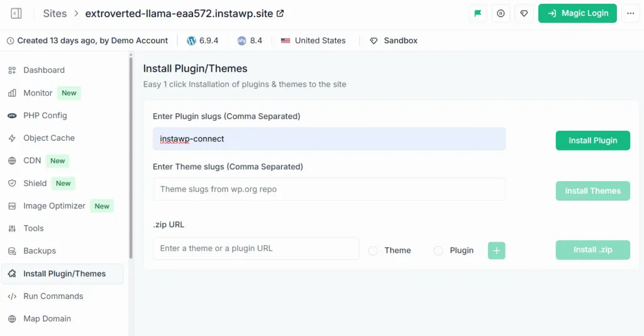
Task: Click the CDN globe icon
Action: (12, 160)
